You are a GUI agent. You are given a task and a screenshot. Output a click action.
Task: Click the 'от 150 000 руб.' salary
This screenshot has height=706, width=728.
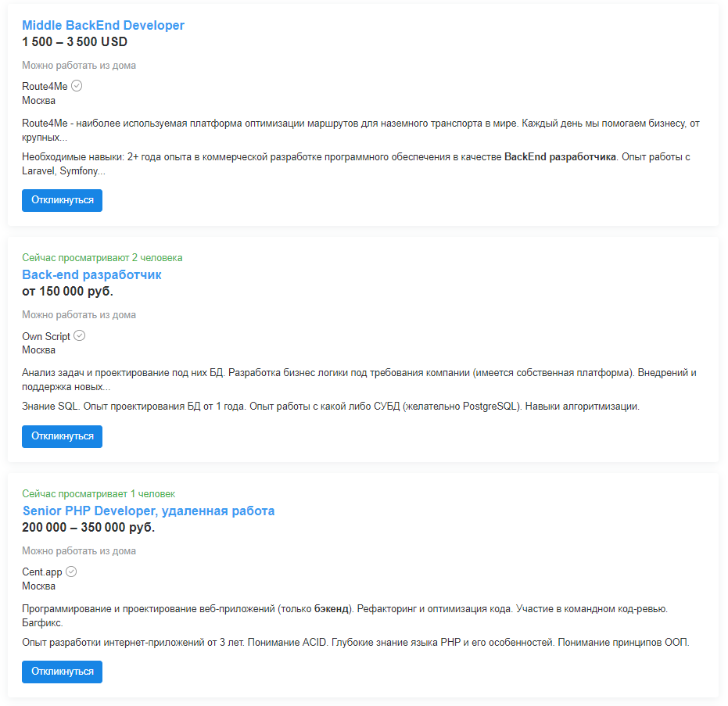[x=67, y=292]
